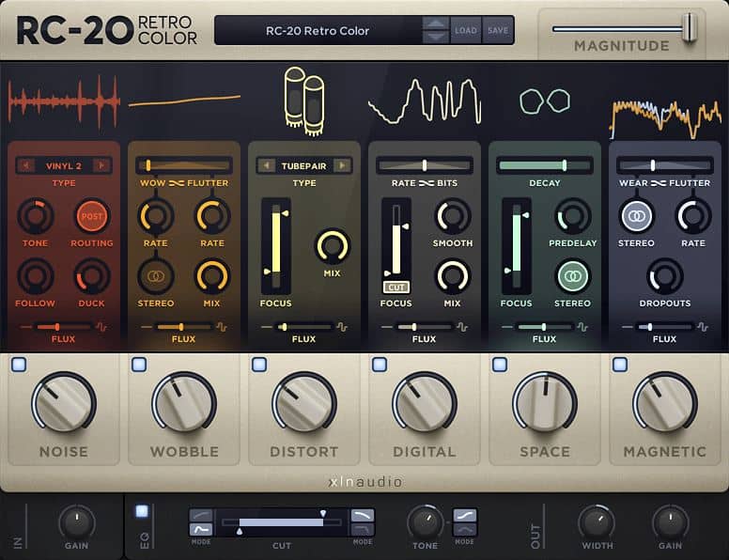
Task: Enable the SPACE module checkbox
Action: tap(500, 365)
